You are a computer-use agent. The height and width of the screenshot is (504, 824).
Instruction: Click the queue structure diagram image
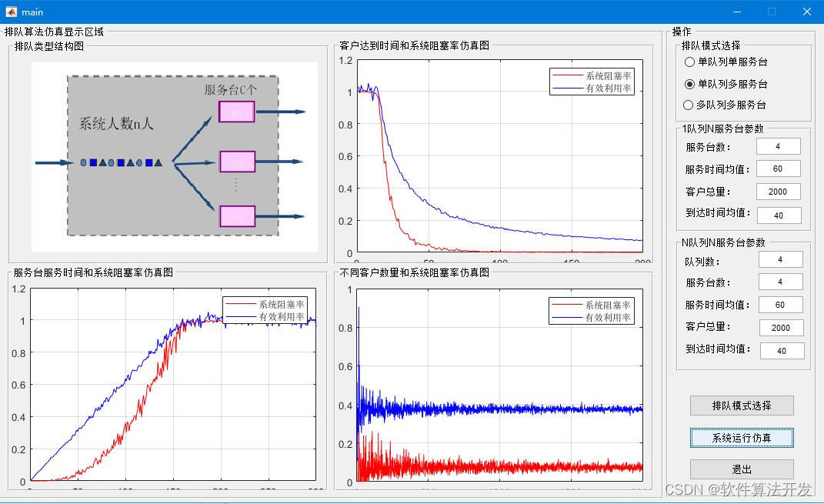pos(175,157)
